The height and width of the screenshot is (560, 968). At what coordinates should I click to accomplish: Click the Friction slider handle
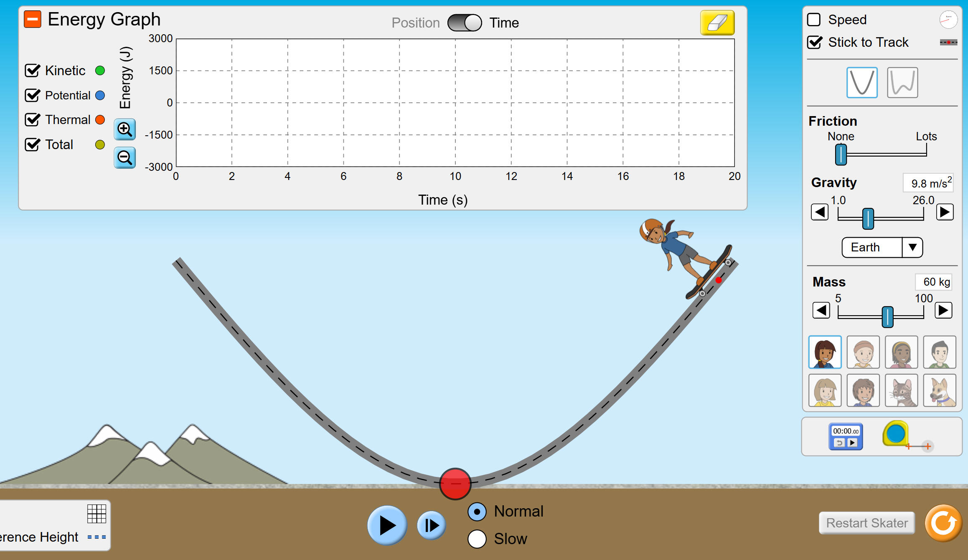(x=841, y=155)
